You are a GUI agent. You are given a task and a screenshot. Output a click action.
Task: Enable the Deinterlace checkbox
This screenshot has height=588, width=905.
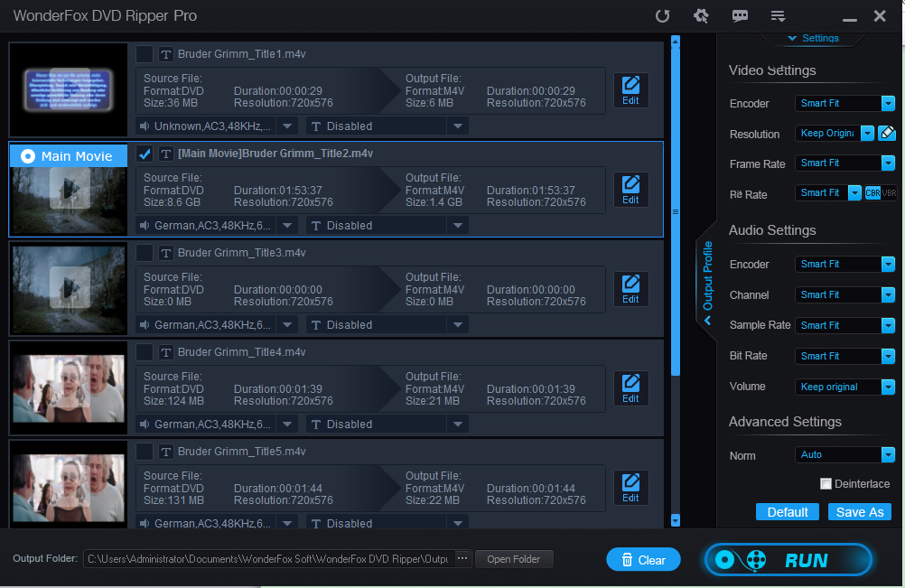826,483
